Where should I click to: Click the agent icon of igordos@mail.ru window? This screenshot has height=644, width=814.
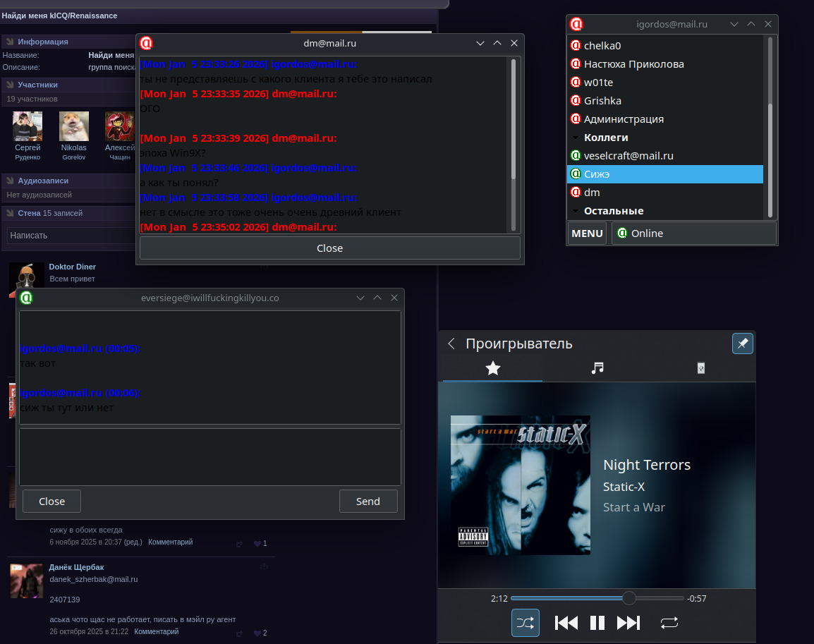pos(576,24)
